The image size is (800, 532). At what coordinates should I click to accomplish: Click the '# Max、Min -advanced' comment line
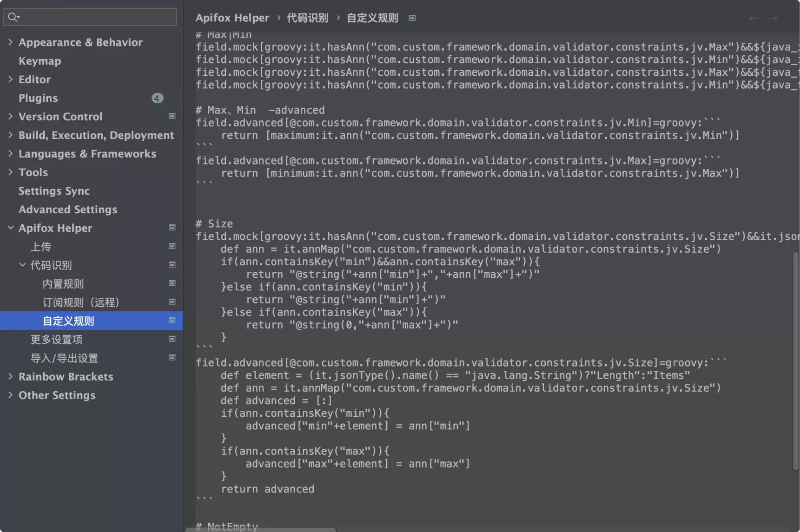click(260, 110)
